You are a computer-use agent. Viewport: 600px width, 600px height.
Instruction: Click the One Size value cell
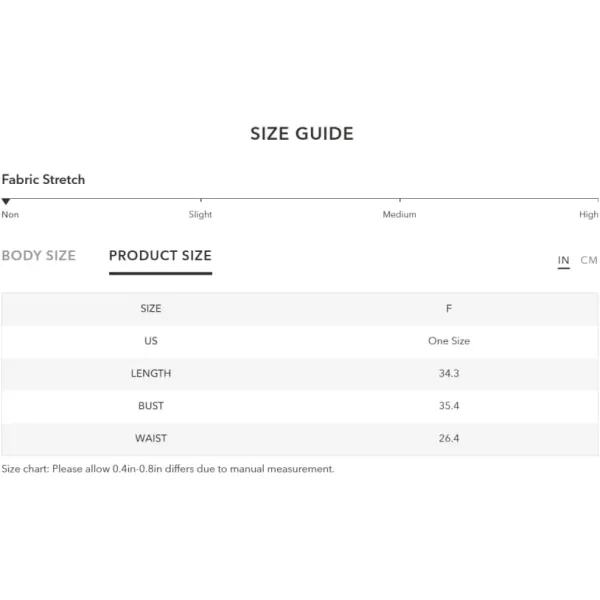pos(449,341)
